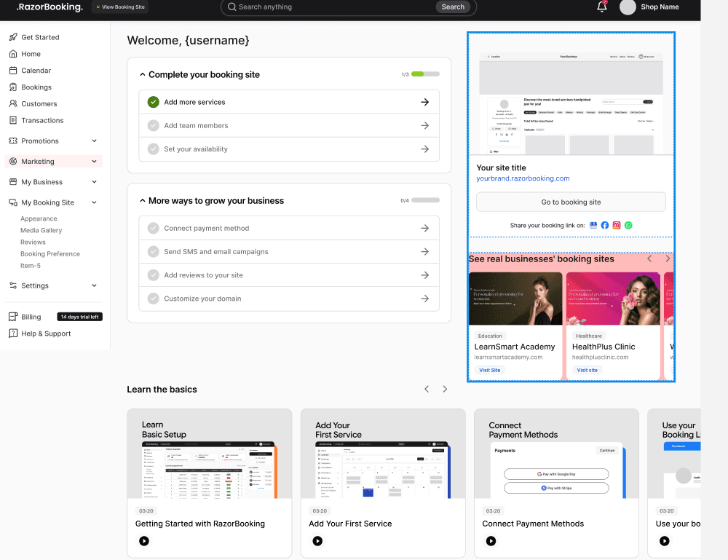Click Go to booking site button
The height and width of the screenshot is (560, 728).
pyautogui.click(x=571, y=202)
